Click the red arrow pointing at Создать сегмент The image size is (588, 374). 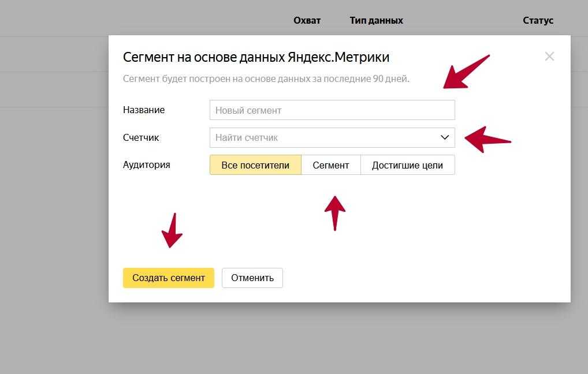[x=172, y=231]
